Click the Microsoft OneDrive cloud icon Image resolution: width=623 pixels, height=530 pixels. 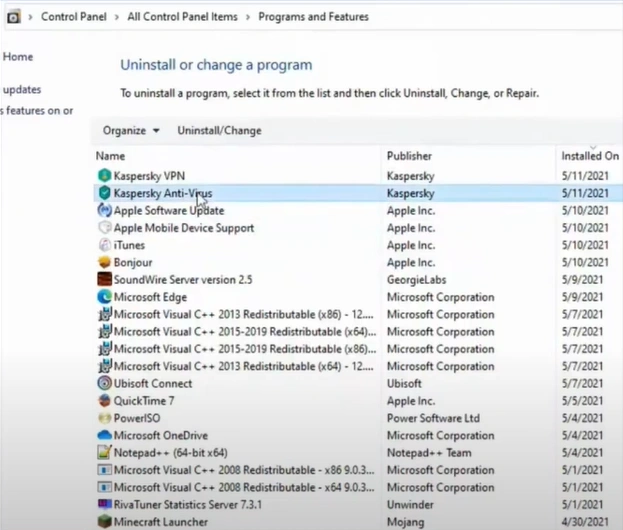coord(104,435)
